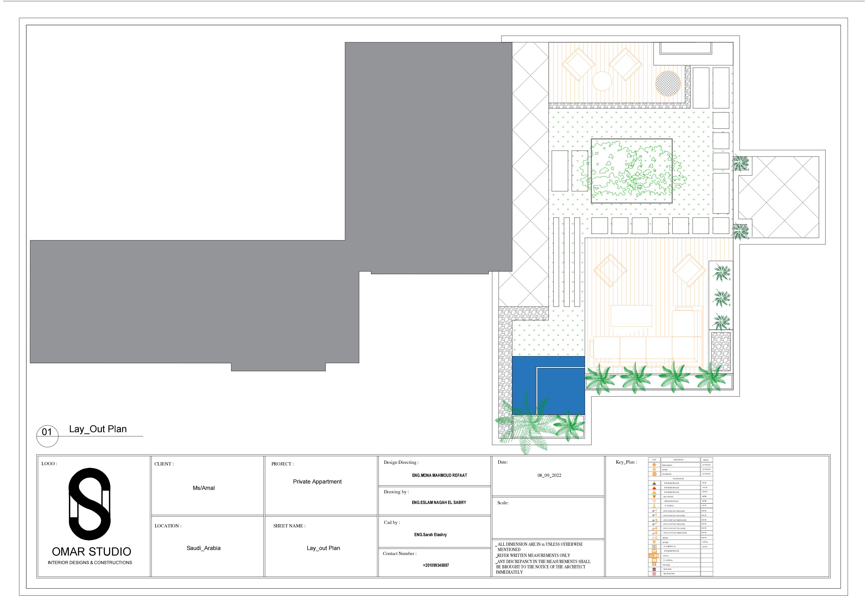
Task: Click the Omar Studio S logo
Action: [x=90, y=504]
